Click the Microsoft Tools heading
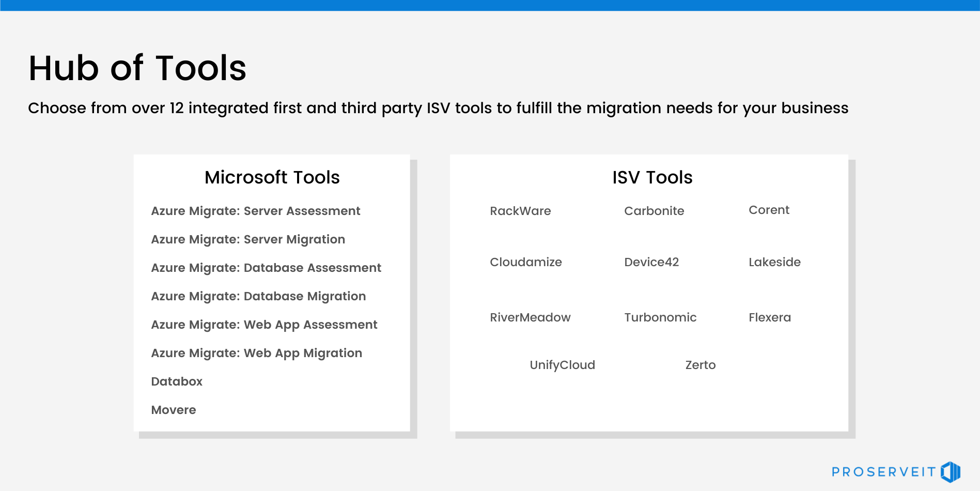 272,177
